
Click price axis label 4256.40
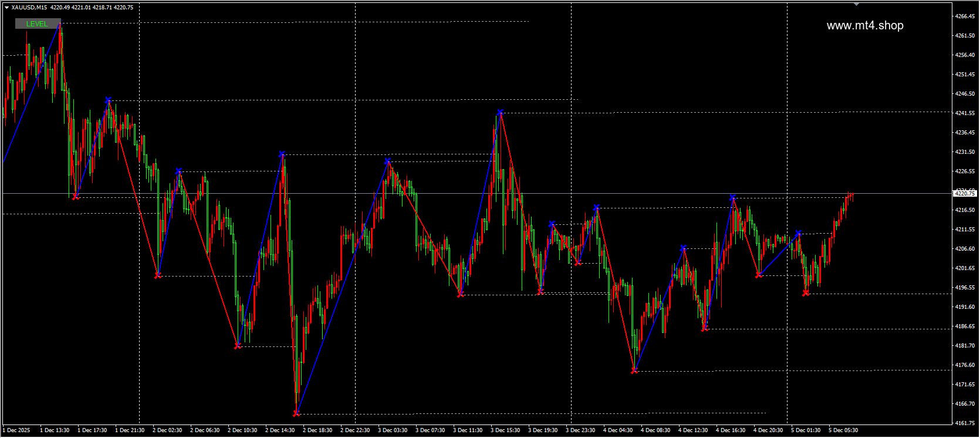click(965, 55)
